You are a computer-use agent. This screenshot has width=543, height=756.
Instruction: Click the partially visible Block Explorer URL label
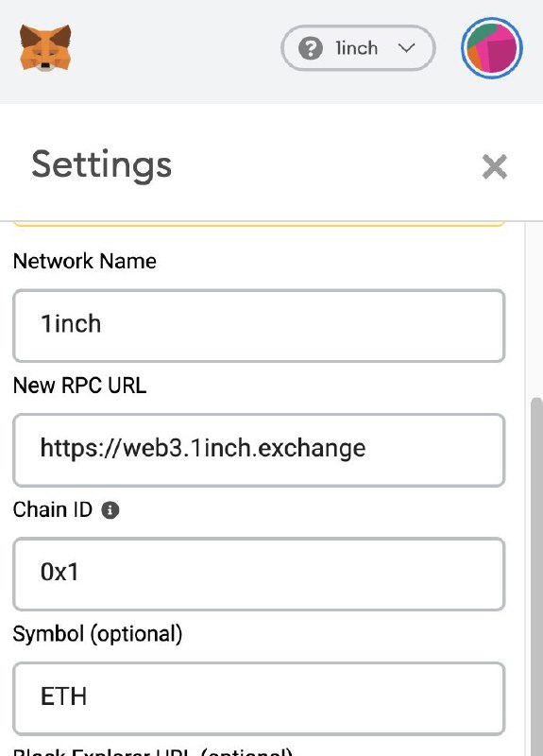tap(153, 751)
